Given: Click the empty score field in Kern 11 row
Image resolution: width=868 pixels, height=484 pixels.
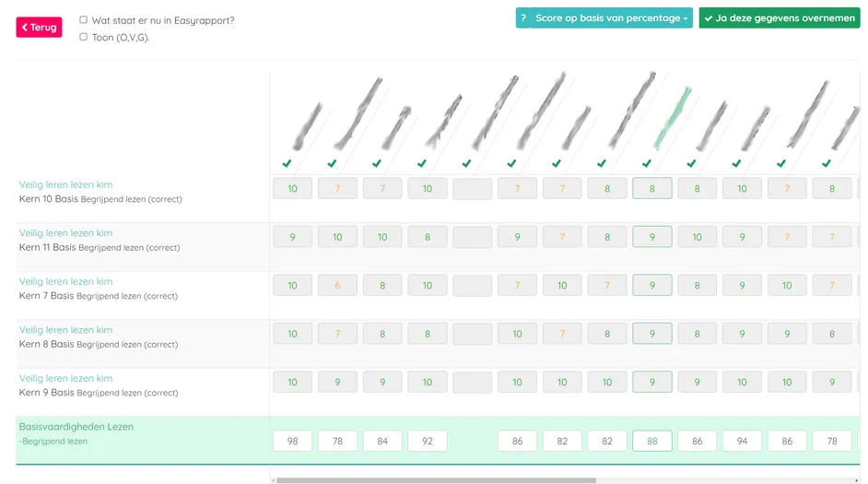Looking at the screenshot, I should (472, 237).
